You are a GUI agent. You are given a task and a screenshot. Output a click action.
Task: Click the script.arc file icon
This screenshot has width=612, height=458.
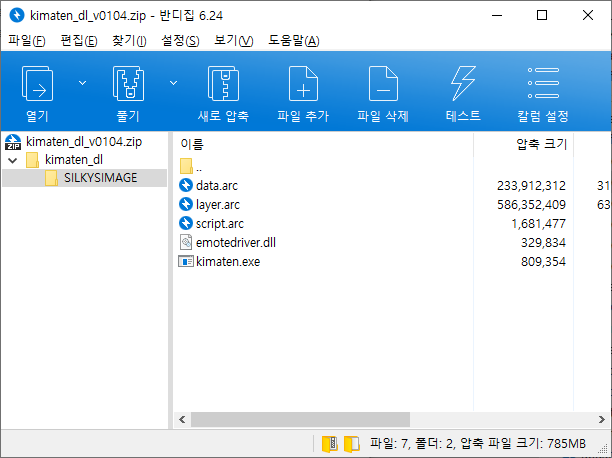186,223
